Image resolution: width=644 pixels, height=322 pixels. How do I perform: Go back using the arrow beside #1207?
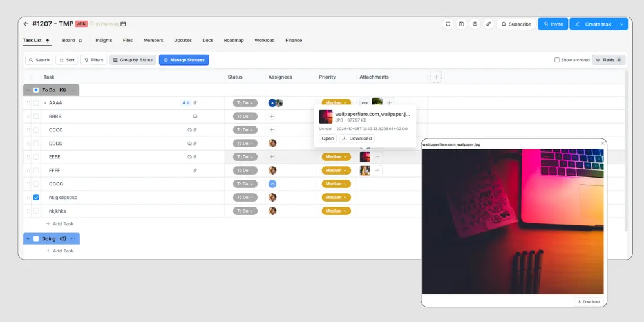[26, 24]
